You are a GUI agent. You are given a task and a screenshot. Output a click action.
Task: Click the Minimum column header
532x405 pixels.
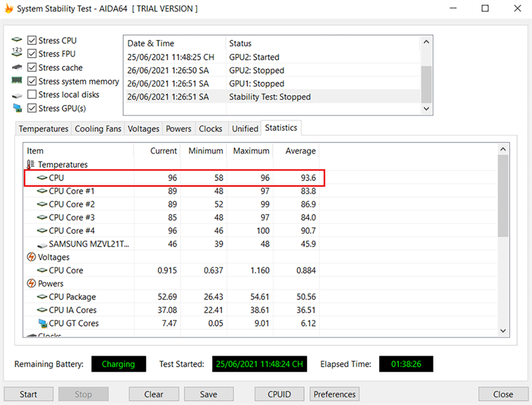[203, 151]
